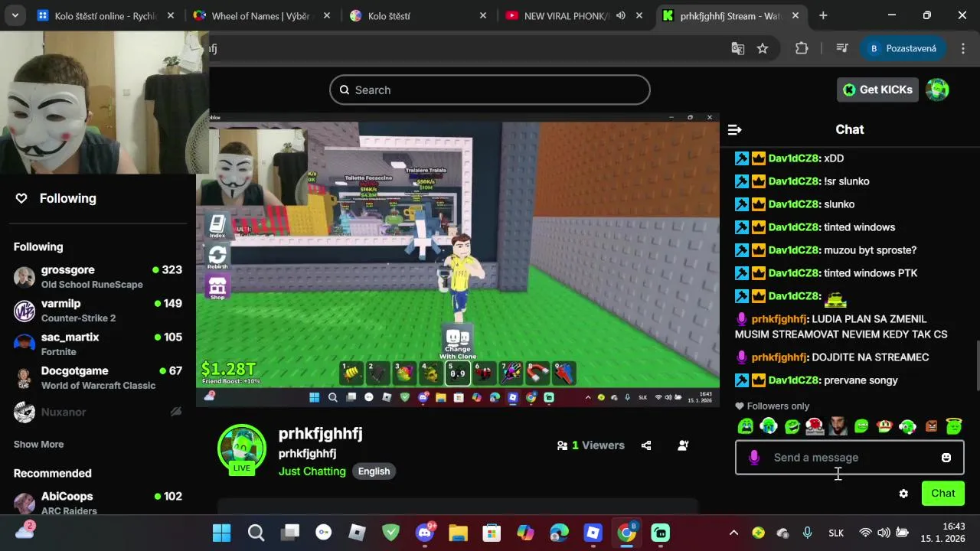Open browser extensions puzzle icon
The image size is (980, 551).
tap(802, 48)
